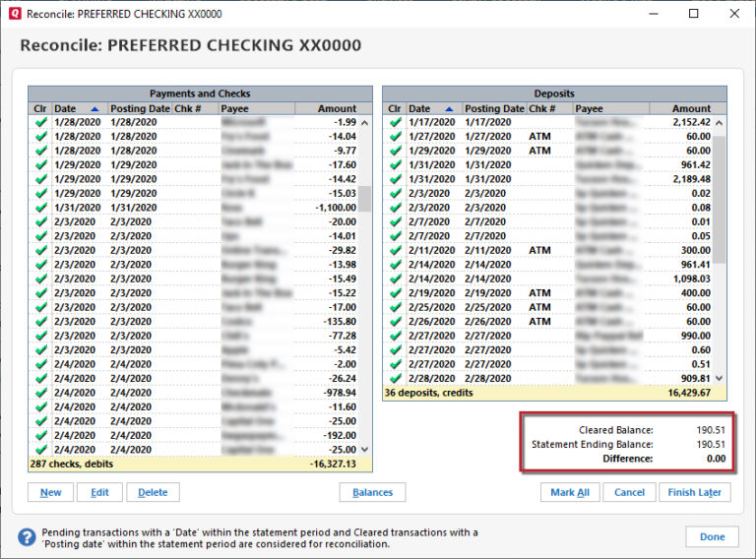
Task: Choose Finish Later to postpone reconcile
Action: point(695,492)
